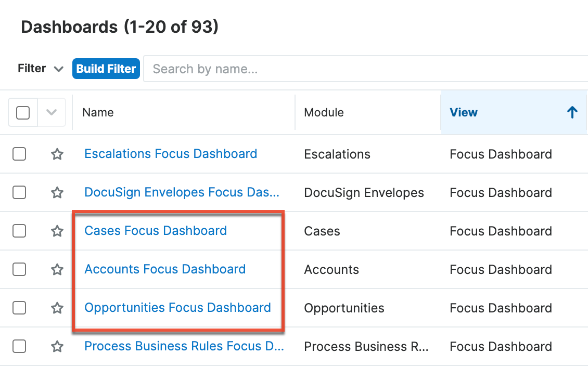Sort the list by the Name column
588x367 pixels.
(98, 112)
